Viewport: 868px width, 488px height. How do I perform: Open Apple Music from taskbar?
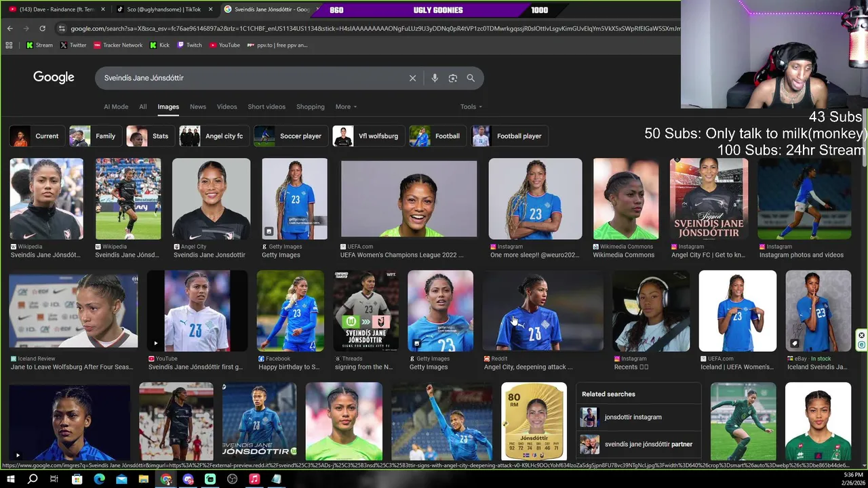[x=254, y=479]
